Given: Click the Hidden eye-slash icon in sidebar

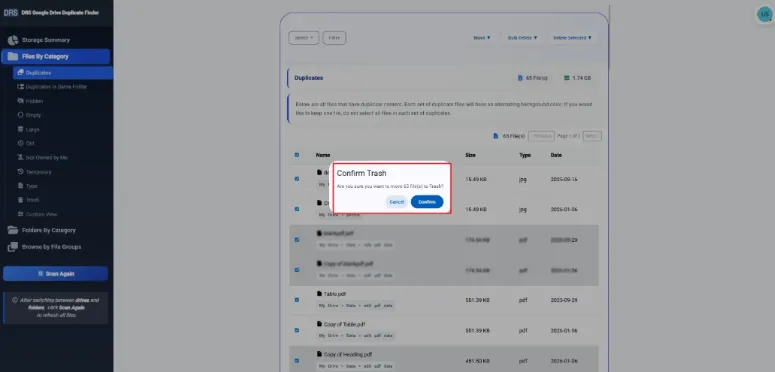Looking at the screenshot, I should pyautogui.click(x=20, y=101).
